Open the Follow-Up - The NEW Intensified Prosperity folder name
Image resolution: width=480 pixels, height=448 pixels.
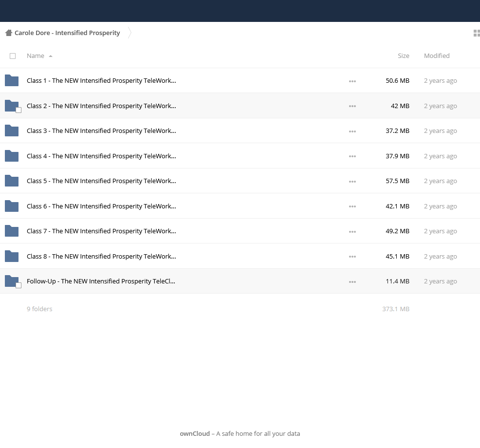pos(101,281)
